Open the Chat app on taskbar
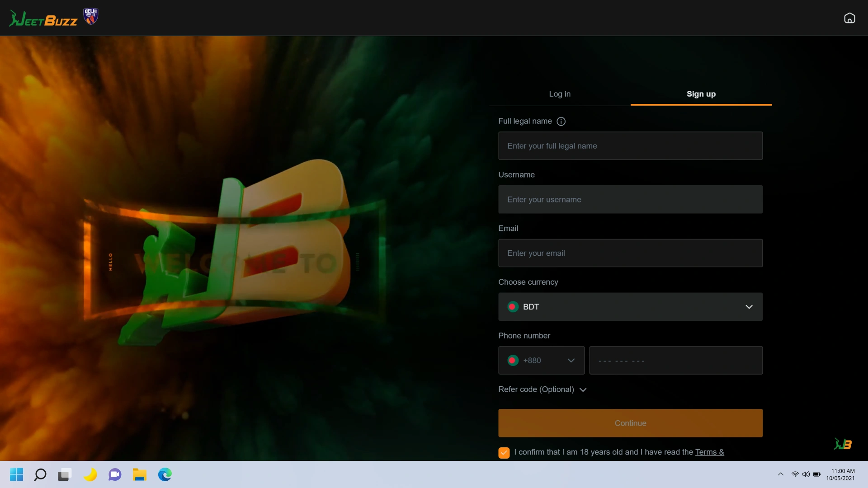This screenshot has height=488, width=868. tap(115, 474)
